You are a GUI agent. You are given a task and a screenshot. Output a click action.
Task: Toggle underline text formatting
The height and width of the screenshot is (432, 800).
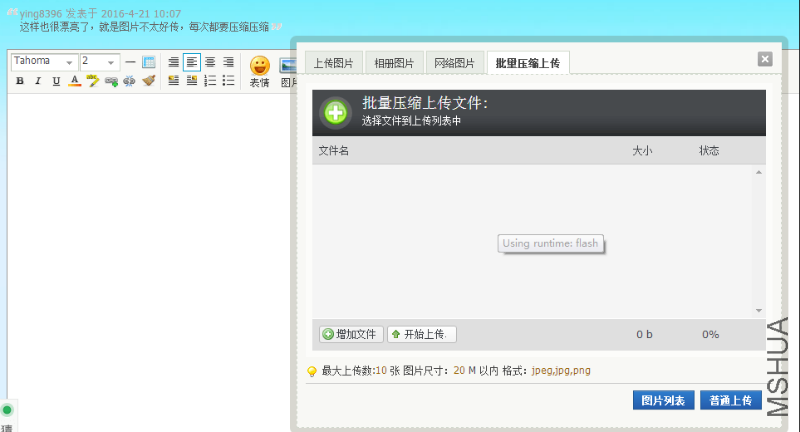coord(56,81)
